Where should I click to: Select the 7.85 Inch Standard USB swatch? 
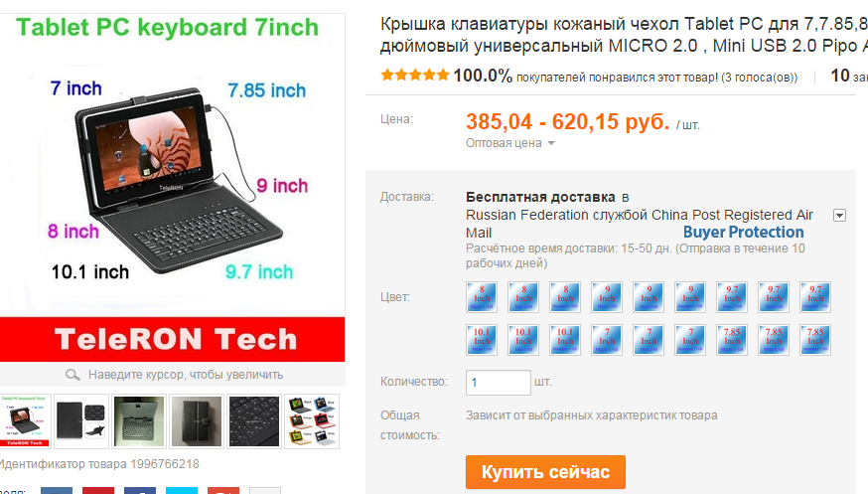click(x=814, y=340)
